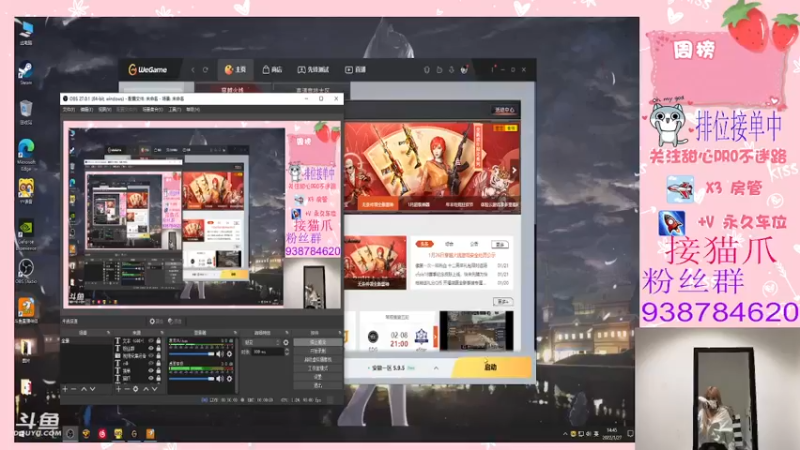Open the OBS Studio desktop shortcut
The width and height of the screenshot is (800, 450).
tap(26, 271)
